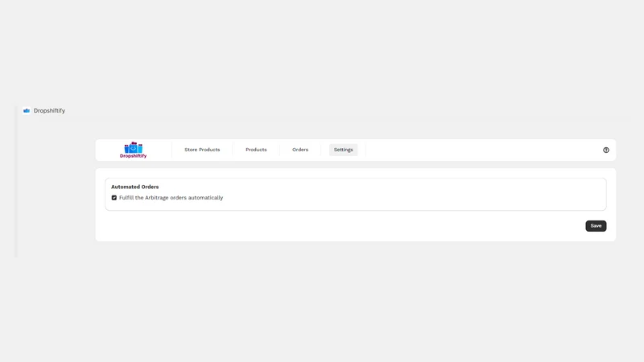The width and height of the screenshot is (644, 362).
Task: Go to the Orders tab
Action: 300,150
